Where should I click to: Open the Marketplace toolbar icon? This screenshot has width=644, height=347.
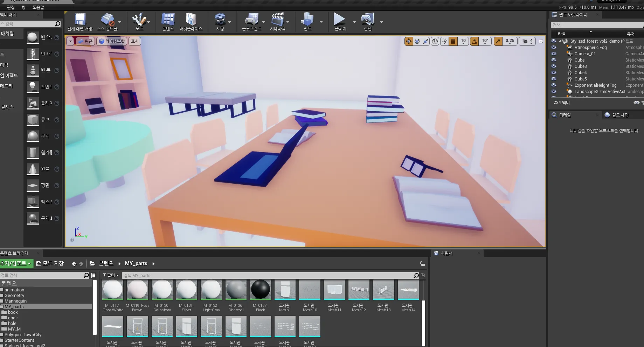pos(191,20)
